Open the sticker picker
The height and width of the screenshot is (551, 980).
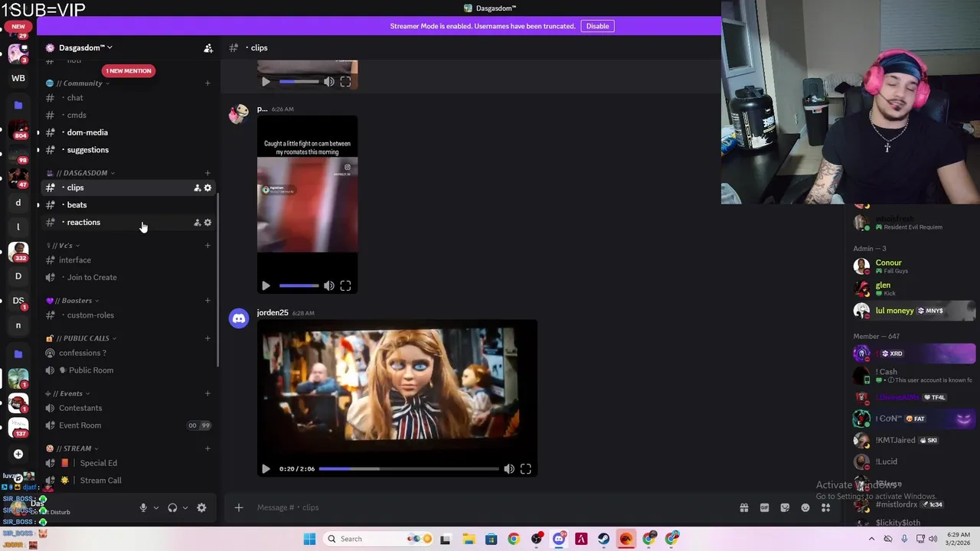(x=785, y=507)
